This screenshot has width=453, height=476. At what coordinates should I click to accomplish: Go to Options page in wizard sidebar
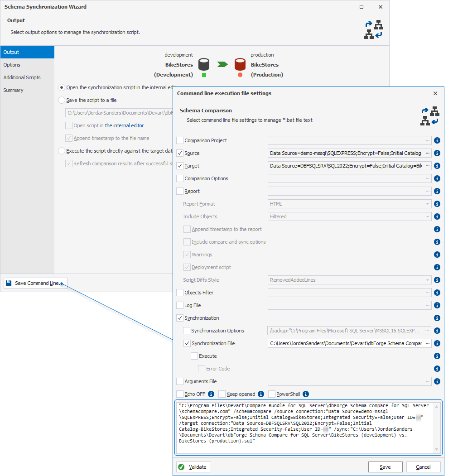click(x=27, y=65)
